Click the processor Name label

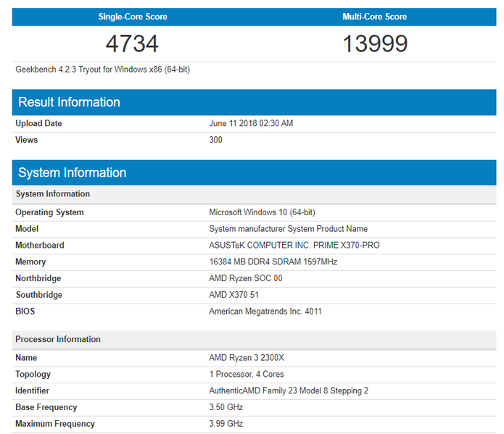[x=26, y=357]
